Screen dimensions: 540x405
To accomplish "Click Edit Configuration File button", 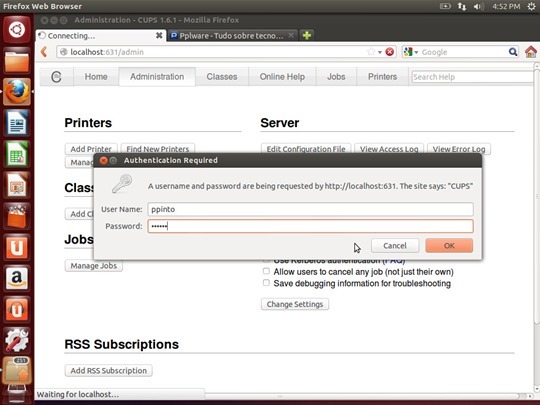I will pos(306,149).
